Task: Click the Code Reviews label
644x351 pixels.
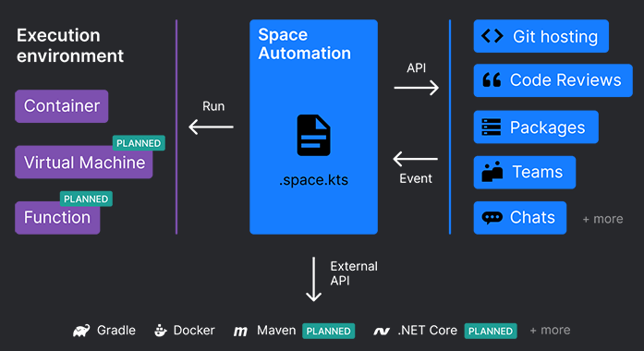Action: click(x=565, y=80)
